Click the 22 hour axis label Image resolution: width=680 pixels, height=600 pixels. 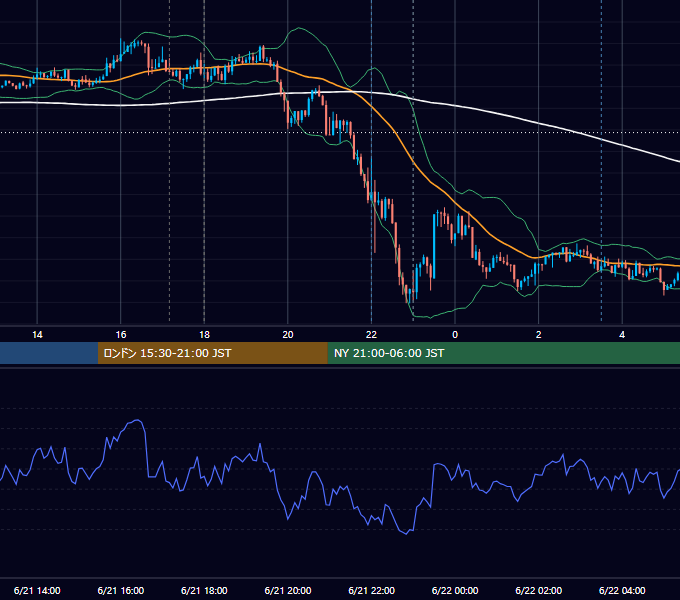coord(371,335)
